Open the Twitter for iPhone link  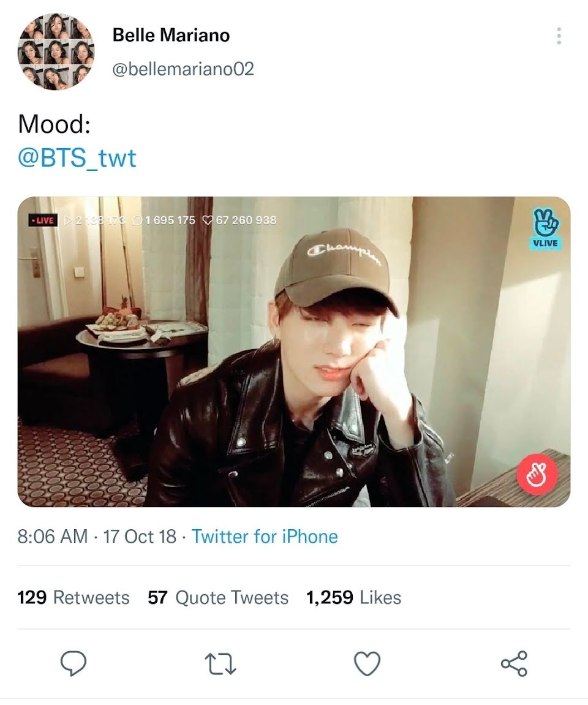pyautogui.click(x=265, y=537)
